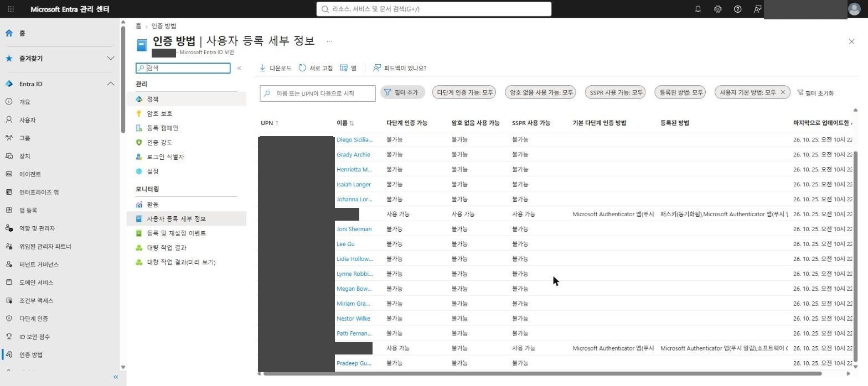Open user Grady Archie link
Viewport: 868px width, 386px height.
353,155
